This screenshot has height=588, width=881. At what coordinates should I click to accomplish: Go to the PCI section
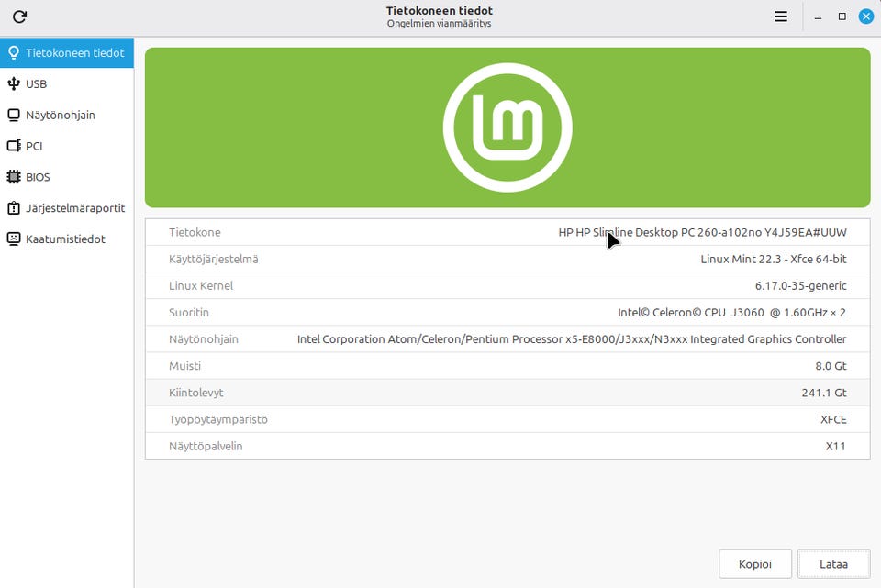(x=67, y=146)
